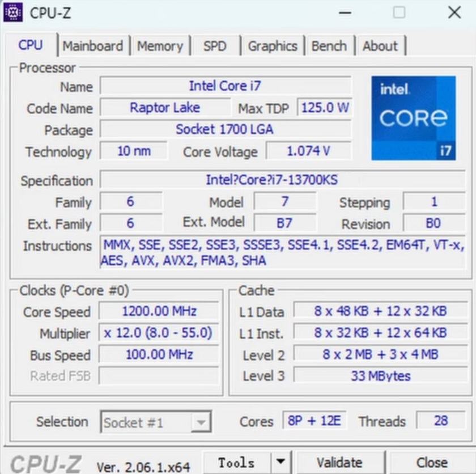
Task: Click the Stepping value 1
Action: [434, 201]
